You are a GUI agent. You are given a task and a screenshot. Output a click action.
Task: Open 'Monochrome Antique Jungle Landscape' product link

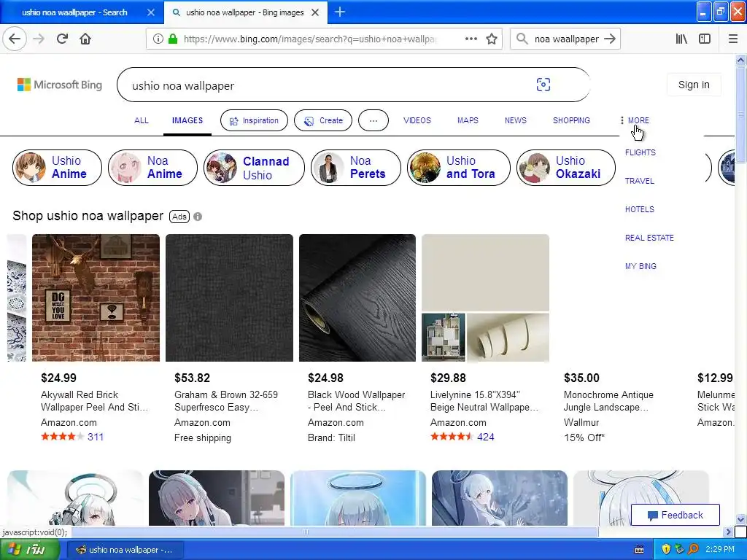tap(608, 401)
